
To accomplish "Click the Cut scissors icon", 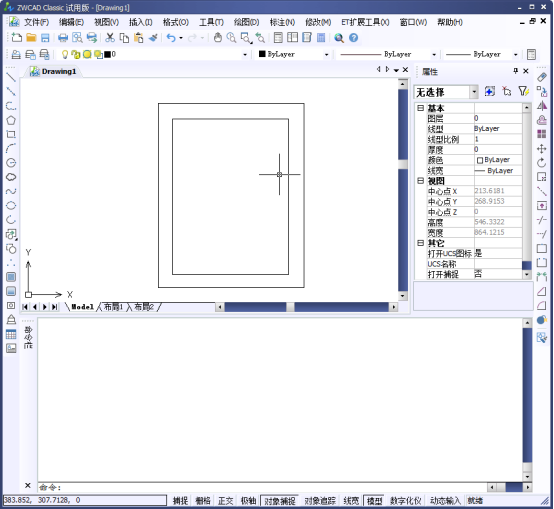I will click(x=110, y=37).
